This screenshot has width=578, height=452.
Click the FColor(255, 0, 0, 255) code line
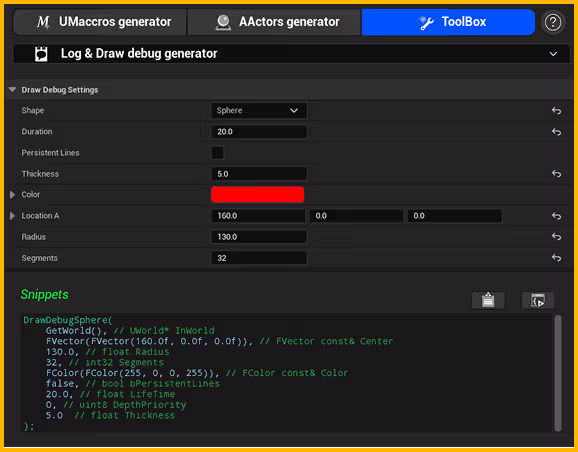click(x=197, y=373)
